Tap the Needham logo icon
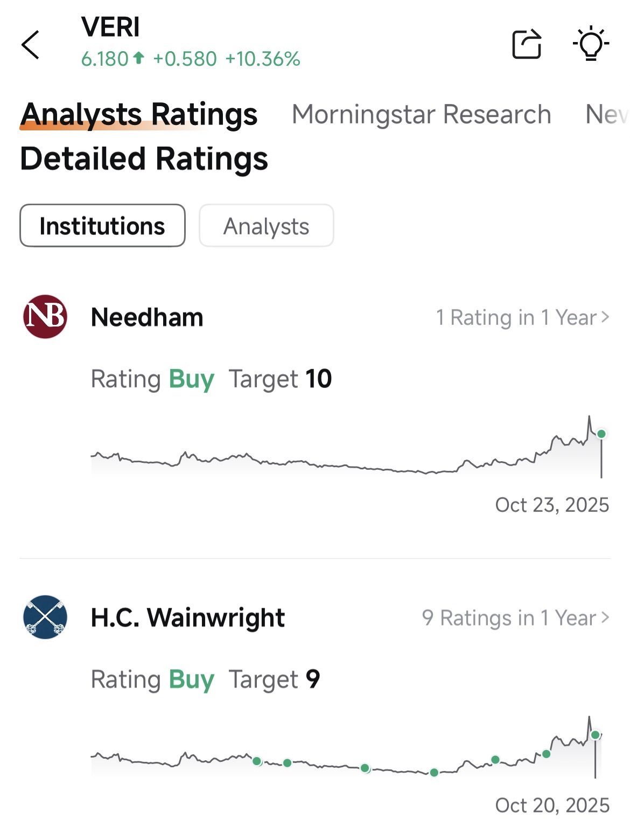The height and width of the screenshot is (840, 630). (45, 317)
